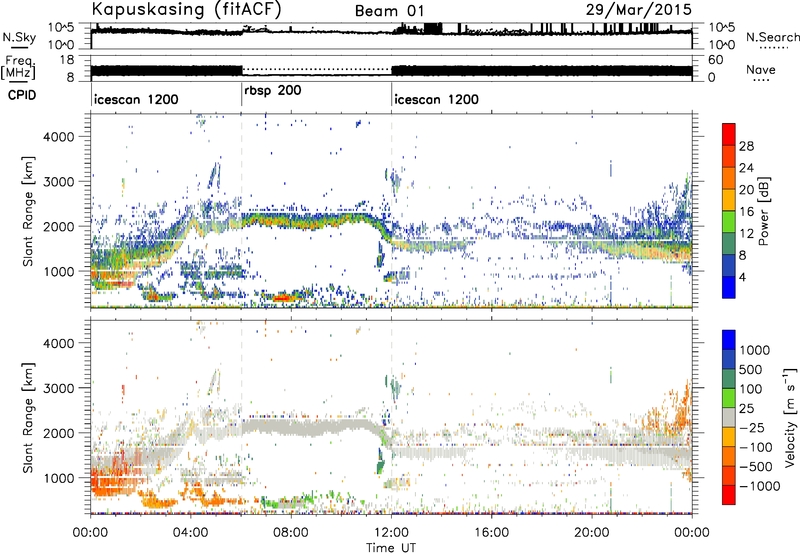Click the '24' label on power color bar
Screen dimensions: 800x554
point(746,168)
